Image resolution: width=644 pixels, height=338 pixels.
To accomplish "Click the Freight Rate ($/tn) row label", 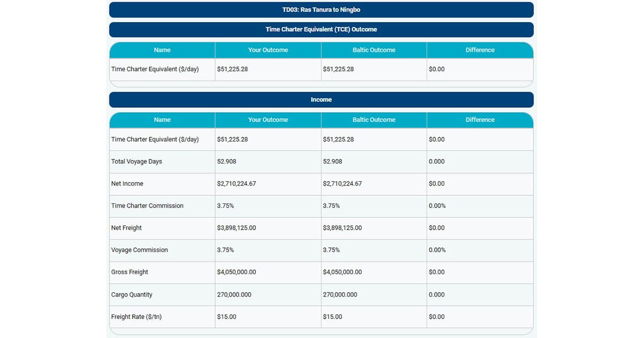I will point(136,317).
